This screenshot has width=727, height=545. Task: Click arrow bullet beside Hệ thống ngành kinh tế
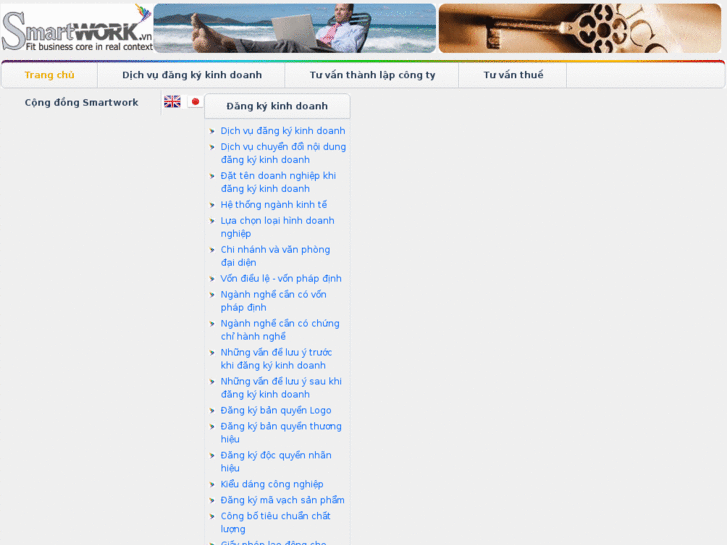(212, 205)
